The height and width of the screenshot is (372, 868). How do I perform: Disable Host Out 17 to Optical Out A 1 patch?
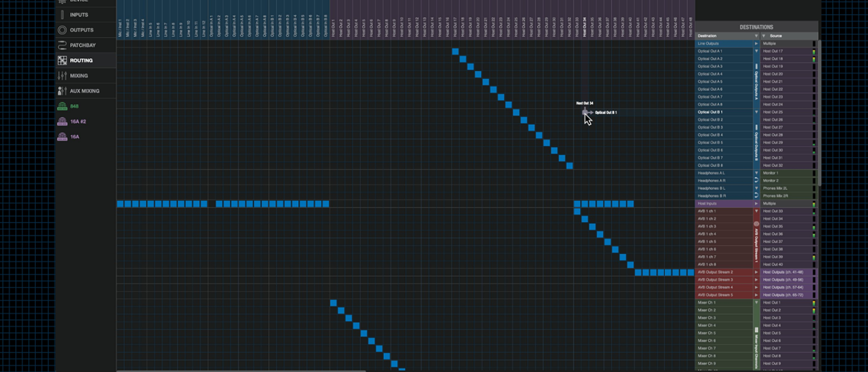455,52
